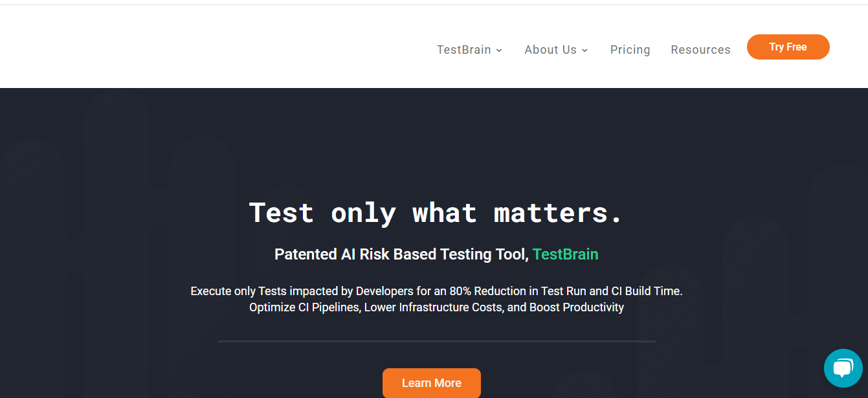Click "CI Build Time" in the description
Viewport: 868px width, 398px height.
[645, 291]
